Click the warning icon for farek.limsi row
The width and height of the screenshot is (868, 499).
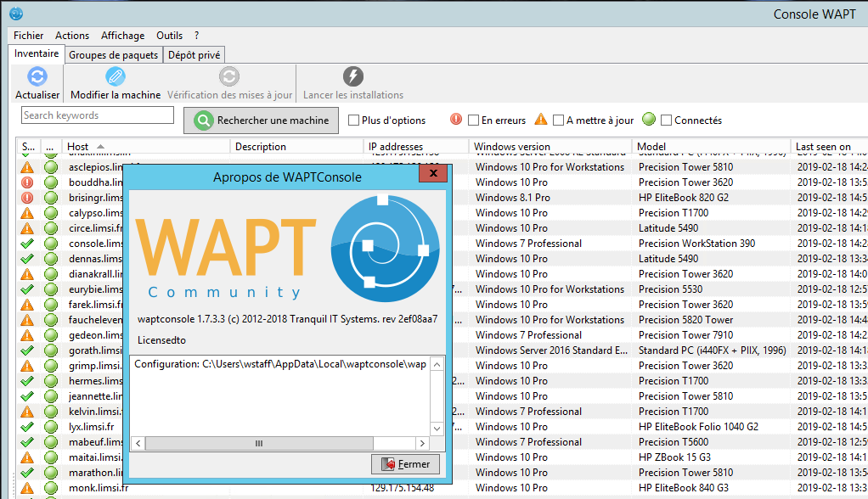pos(26,305)
